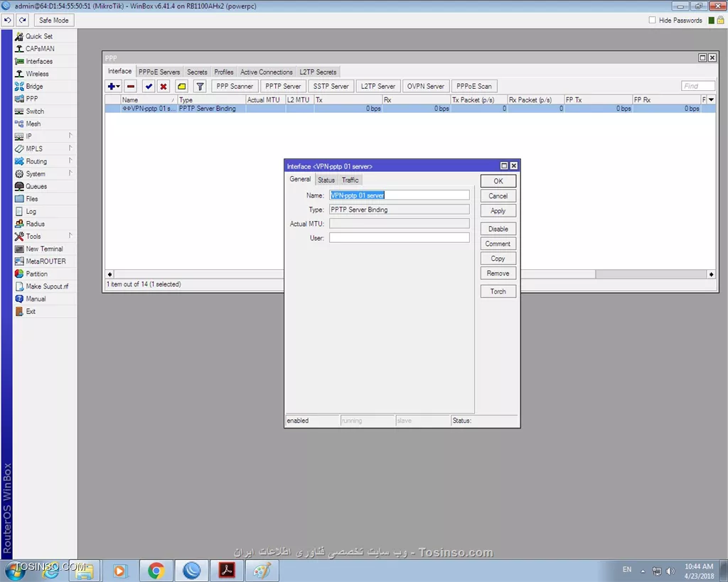Click the redo arrow icon in WinBox toolbar
The height and width of the screenshot is (582, 728).
click(x=23, y=21)
